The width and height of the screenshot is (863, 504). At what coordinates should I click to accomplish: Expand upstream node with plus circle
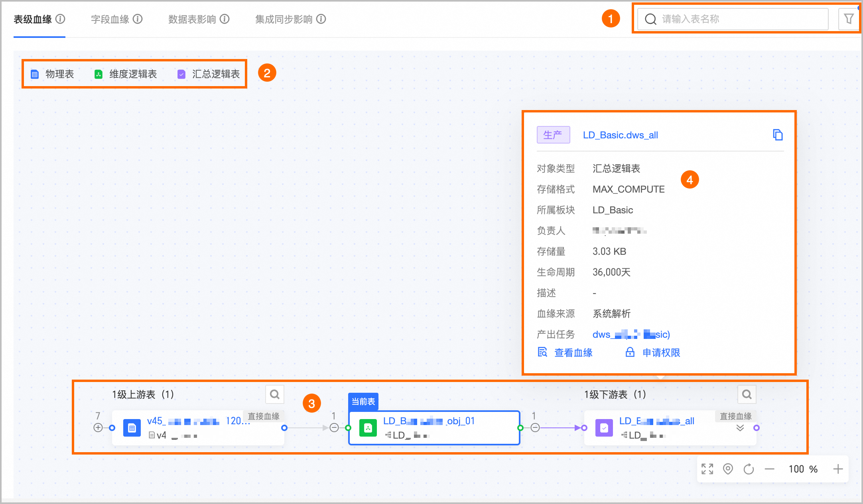point(98,428)
